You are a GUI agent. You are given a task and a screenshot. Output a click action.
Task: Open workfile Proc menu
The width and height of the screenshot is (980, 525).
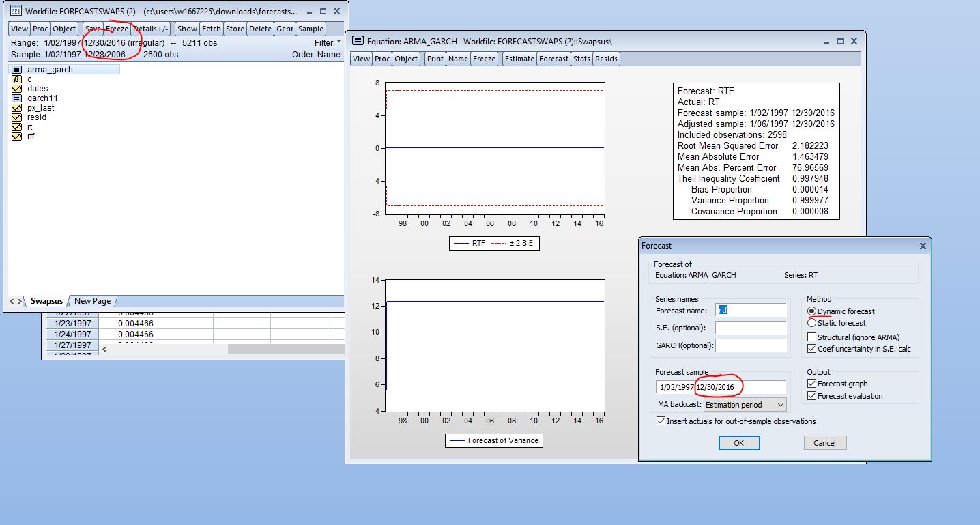[41, 29]
